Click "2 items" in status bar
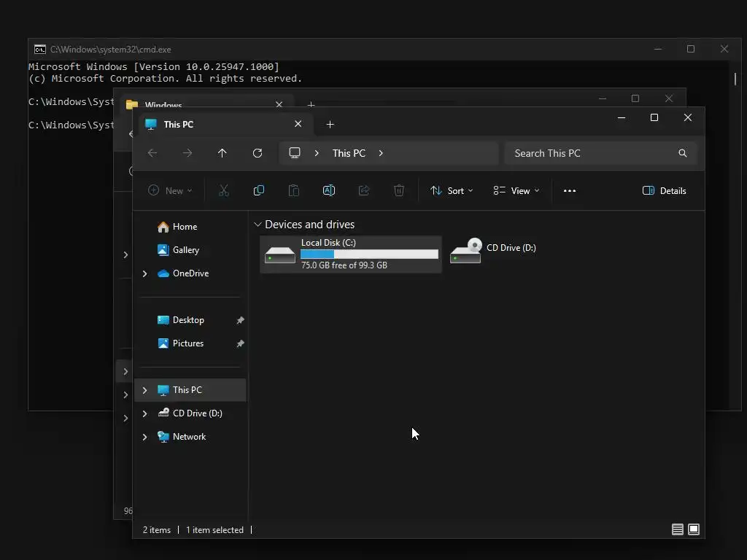 [x=157, y=530]
